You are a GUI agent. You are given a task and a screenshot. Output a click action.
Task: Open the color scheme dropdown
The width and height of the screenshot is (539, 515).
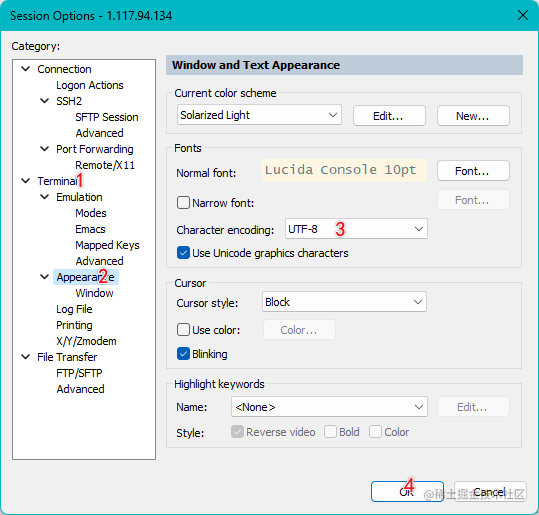point(259,115)
